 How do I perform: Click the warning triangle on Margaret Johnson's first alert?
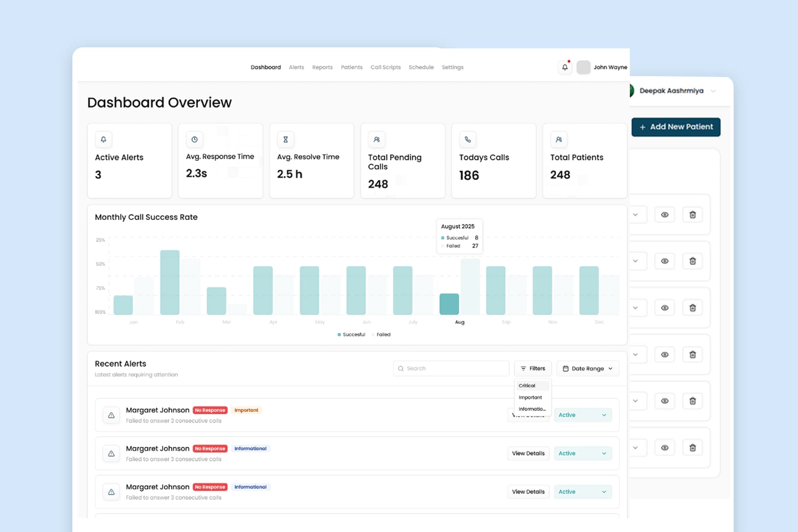tap(111, 415)
